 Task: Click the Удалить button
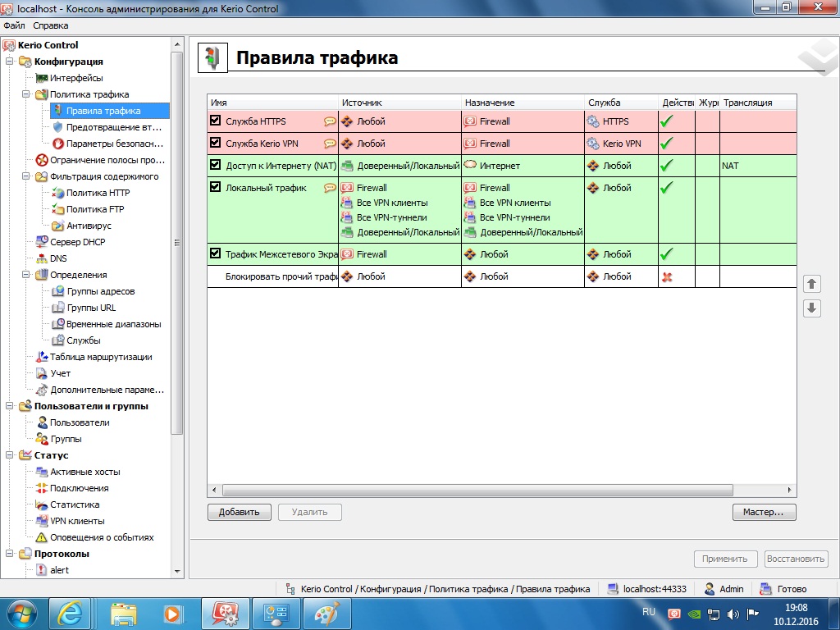[x=309, y=512]
